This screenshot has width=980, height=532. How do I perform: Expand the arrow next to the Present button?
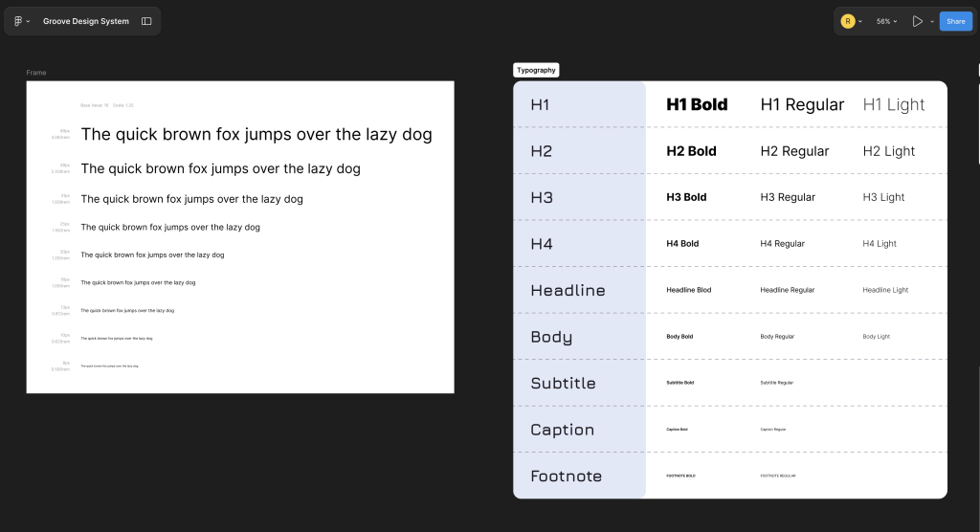click(x=932, y=21)
